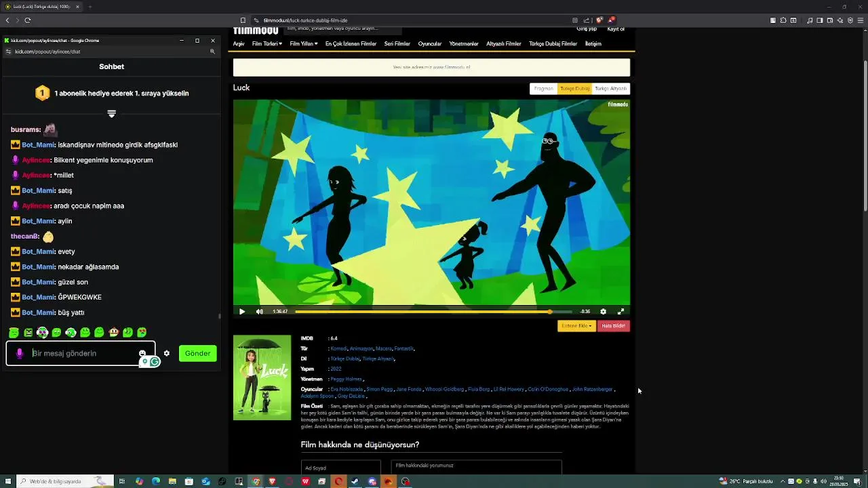
Task: Open the Film Türleri menu
Action: tap(267, 44)
